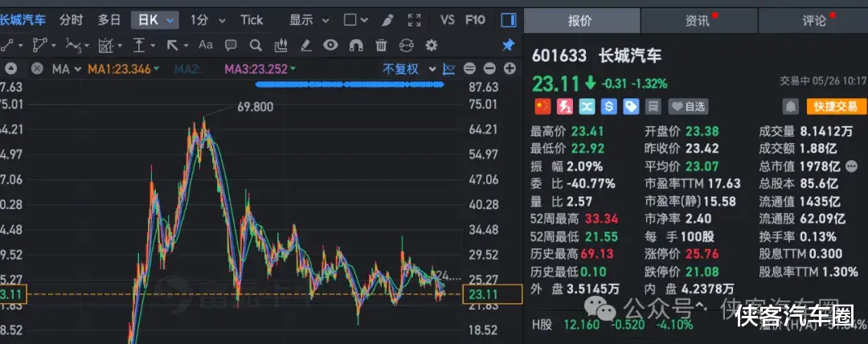Switch to 分时 intraday view

pos(71,21)
